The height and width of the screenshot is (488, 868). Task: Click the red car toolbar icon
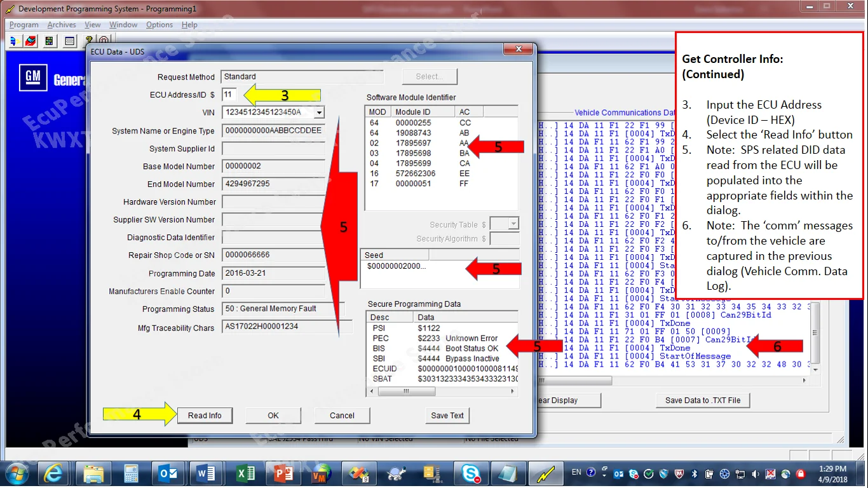(31, 41)
